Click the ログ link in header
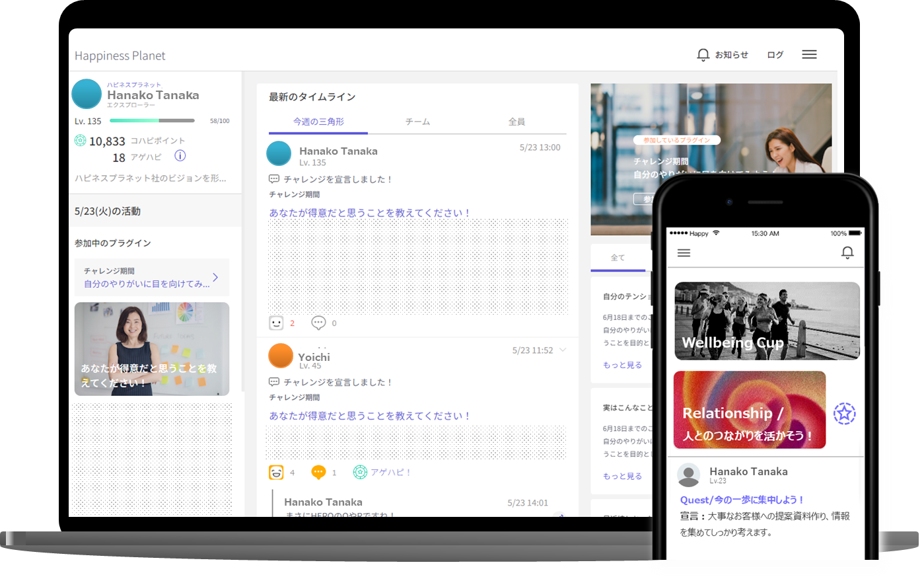924x581 pixels. pyautogui.click(x=775, y=55)
